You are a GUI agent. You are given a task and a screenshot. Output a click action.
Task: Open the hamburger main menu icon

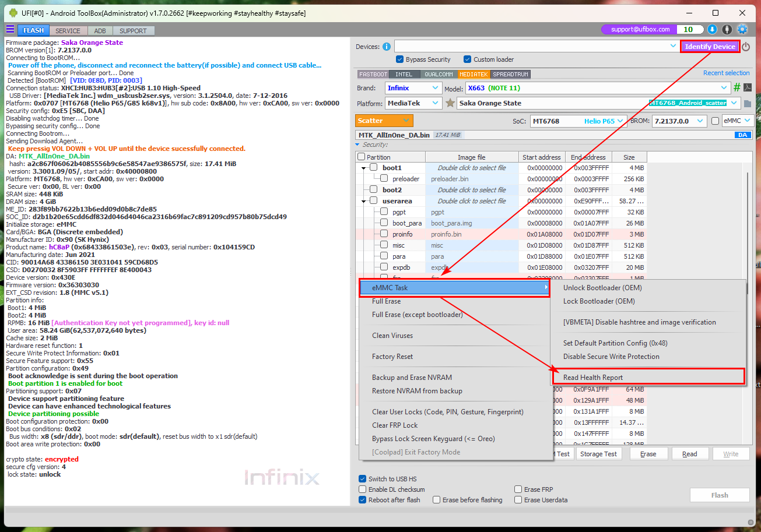point(10,29)
